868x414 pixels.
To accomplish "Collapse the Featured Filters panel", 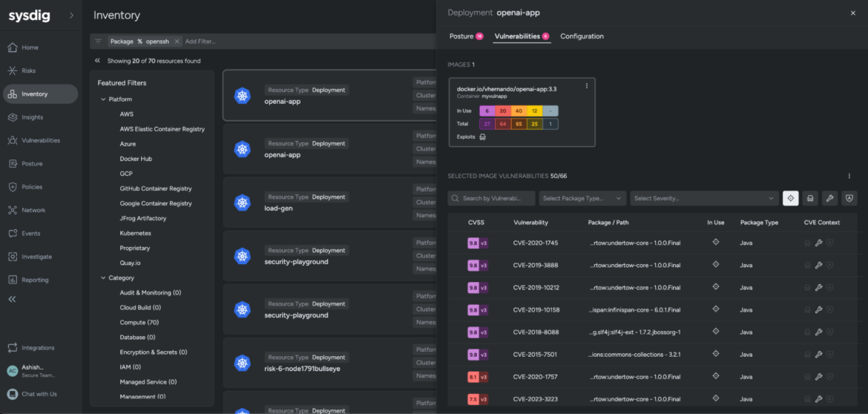I will click(97, 61).
